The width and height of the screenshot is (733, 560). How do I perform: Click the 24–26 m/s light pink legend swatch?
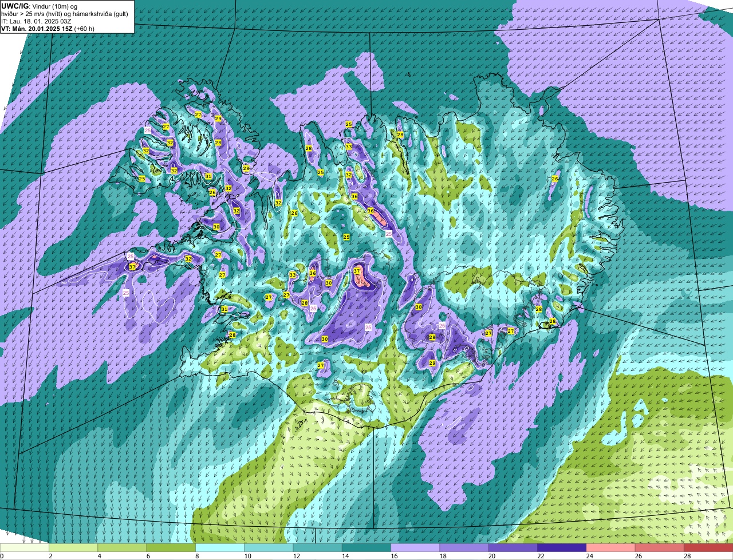tap(611, 548)
